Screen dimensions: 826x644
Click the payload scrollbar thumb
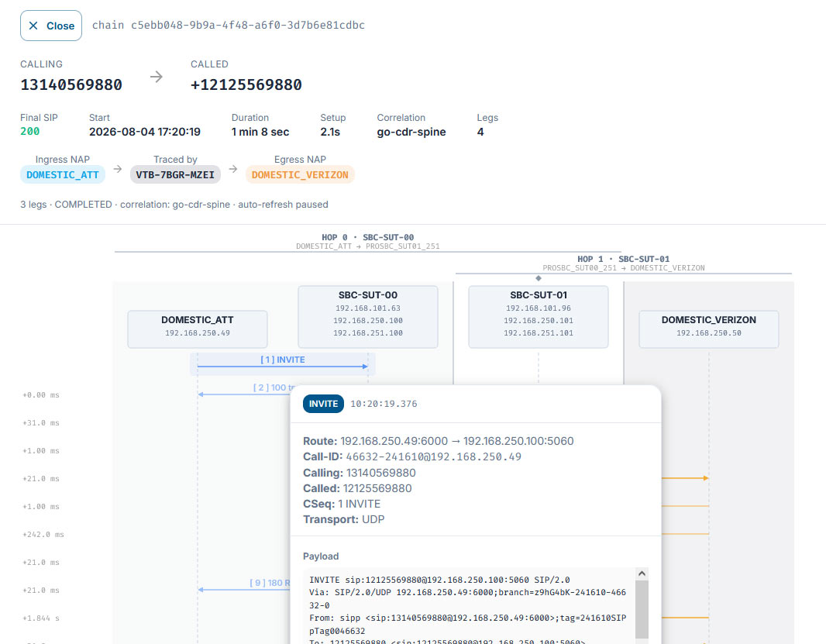click(642, 610)
